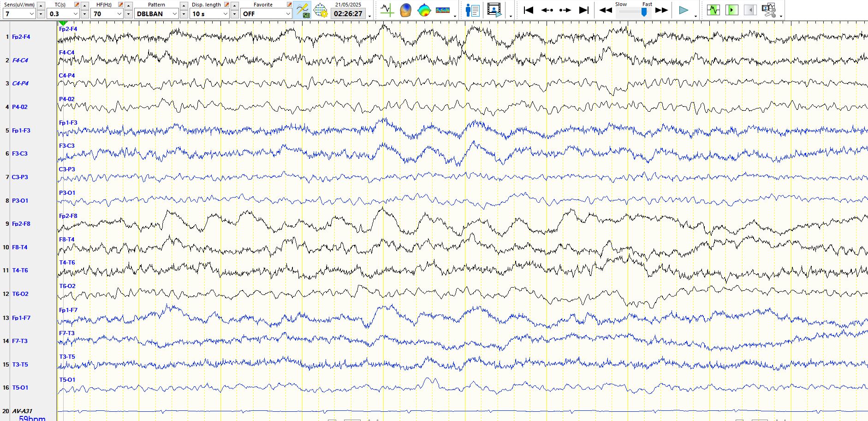Start EEG playback with the play button
868x421 pixels.
(684, 10)
